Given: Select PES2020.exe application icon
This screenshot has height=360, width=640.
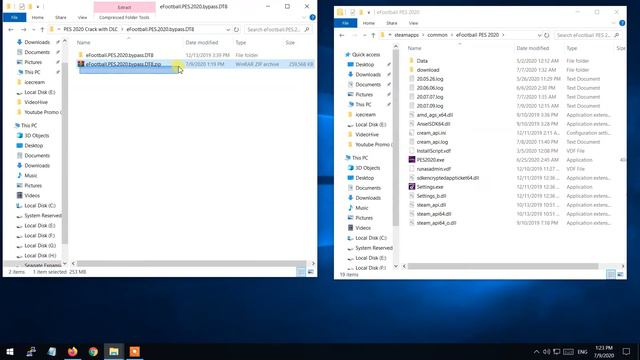Looking at the screenshot, I should [412, 160].
